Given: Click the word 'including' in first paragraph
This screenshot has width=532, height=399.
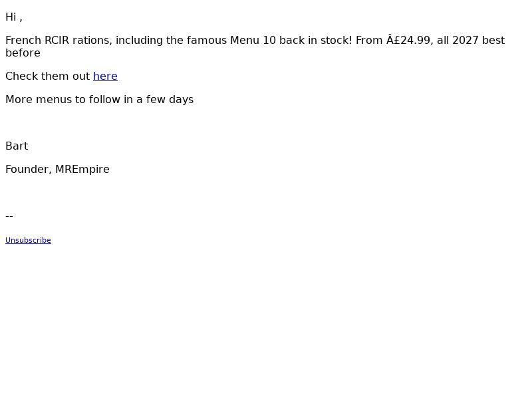Looking at the screenshot, I should tap(139, 41).
